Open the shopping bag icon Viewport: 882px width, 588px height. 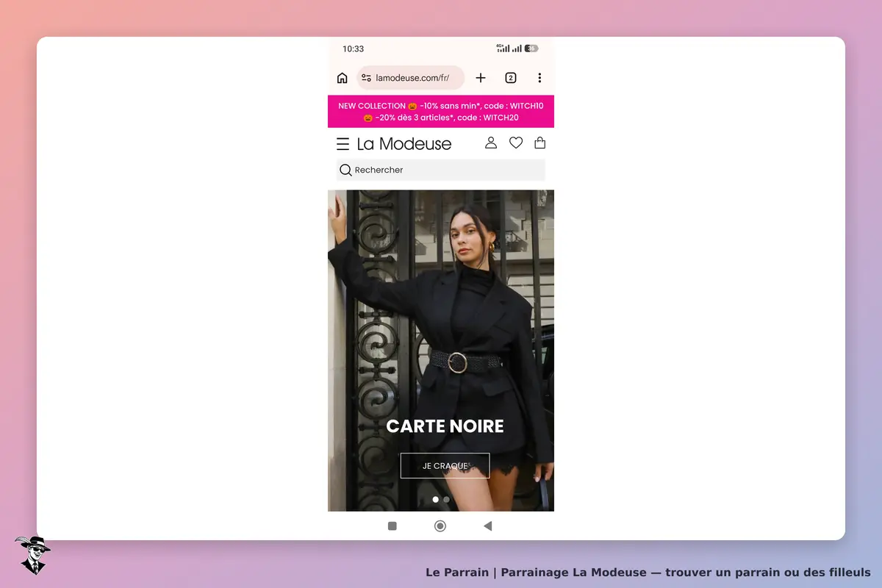click(540, 143)
